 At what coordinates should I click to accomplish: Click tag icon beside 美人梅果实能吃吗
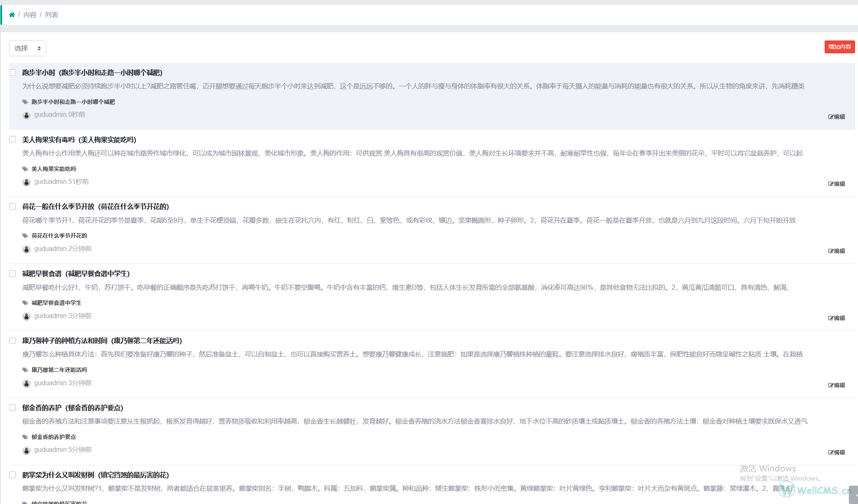pos(25,169)
